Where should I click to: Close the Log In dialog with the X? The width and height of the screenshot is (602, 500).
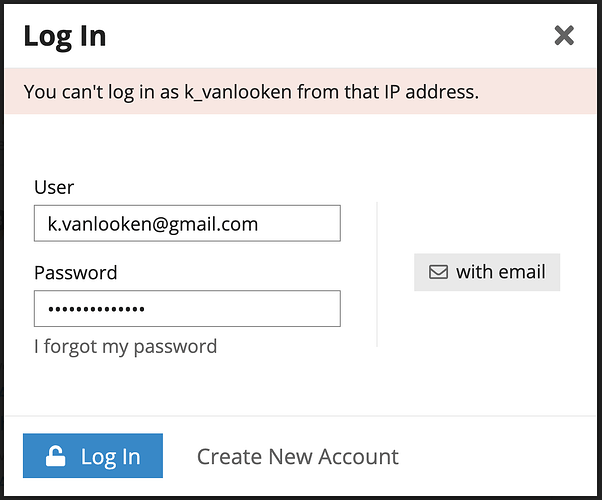(564, 35)
